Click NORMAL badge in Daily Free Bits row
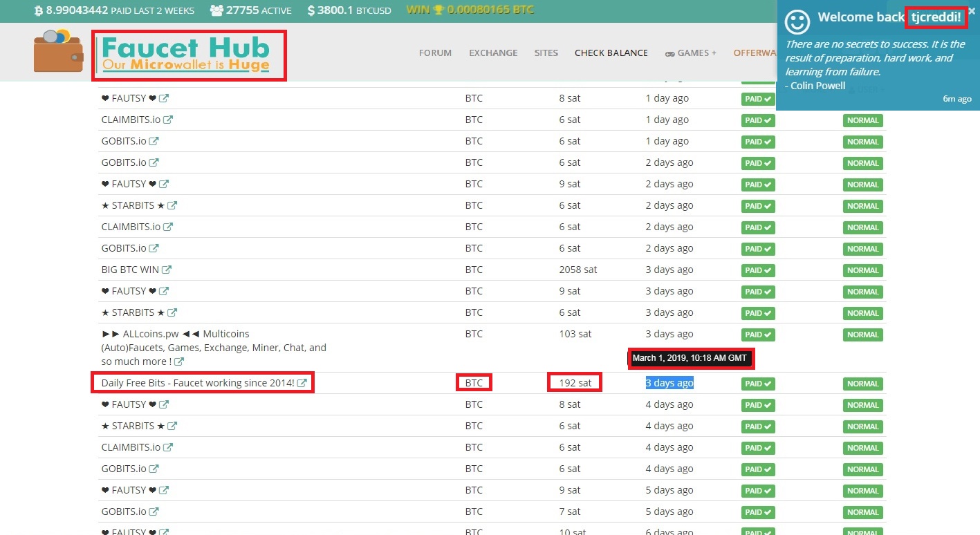The width and height of the screenshot is (980, 535). [x=862, y=384]
